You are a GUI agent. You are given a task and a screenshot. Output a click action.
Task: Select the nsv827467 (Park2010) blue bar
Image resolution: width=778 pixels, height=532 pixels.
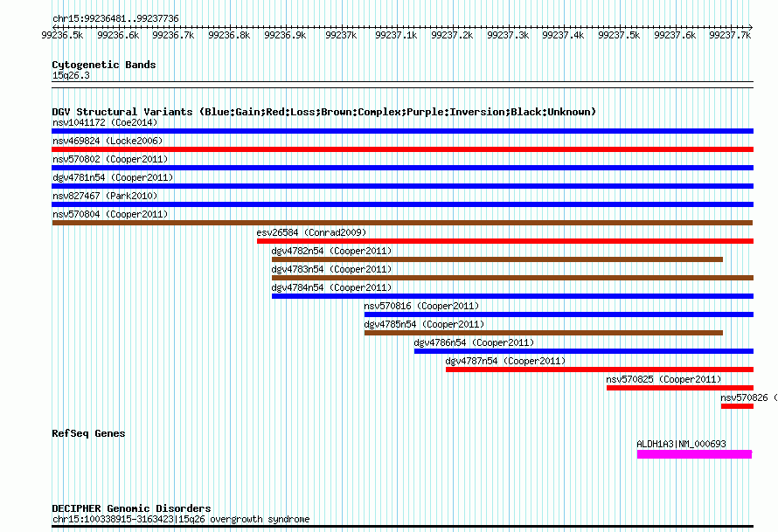402,204
